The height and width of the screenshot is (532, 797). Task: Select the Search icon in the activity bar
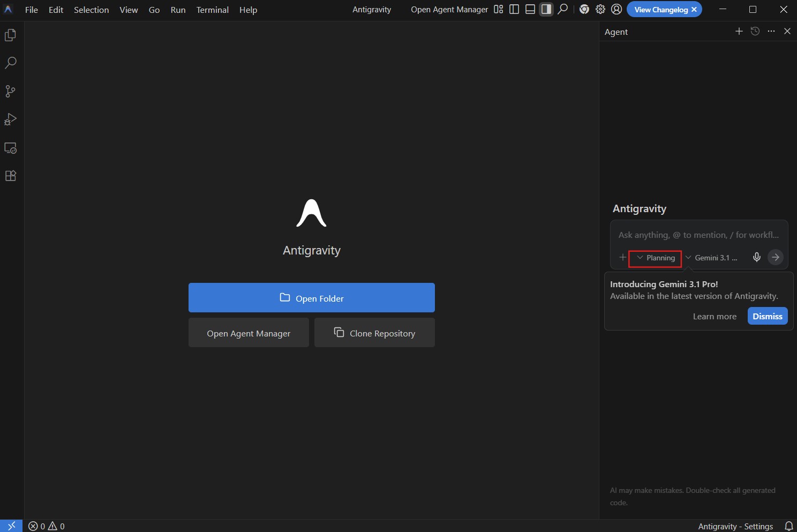tap(10, 63)
